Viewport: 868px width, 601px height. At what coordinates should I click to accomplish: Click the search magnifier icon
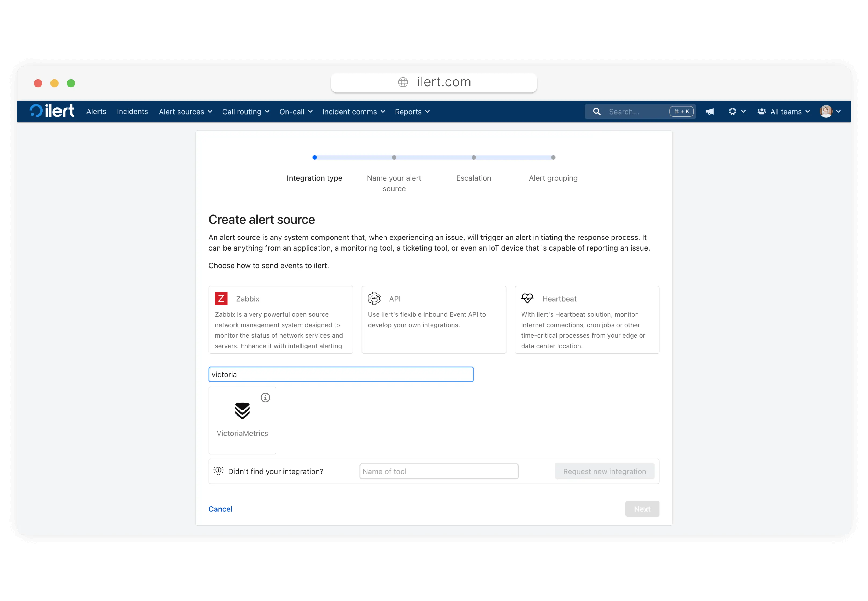[597, 112]
